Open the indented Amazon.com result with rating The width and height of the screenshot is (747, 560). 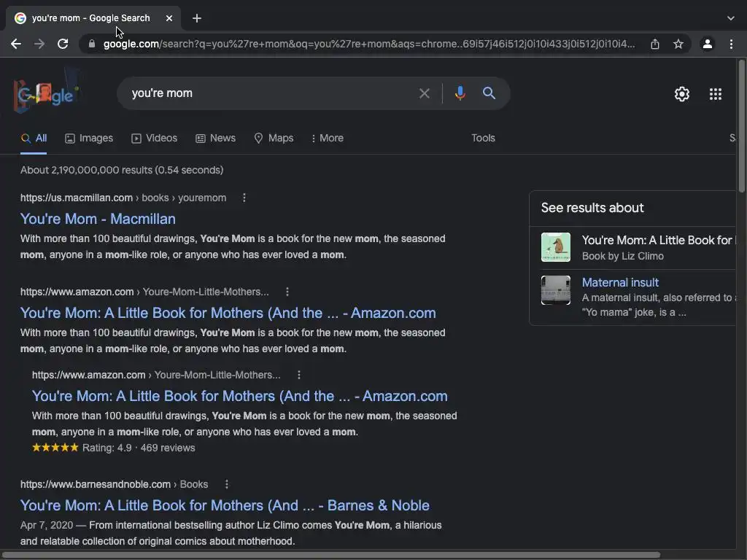239,396
